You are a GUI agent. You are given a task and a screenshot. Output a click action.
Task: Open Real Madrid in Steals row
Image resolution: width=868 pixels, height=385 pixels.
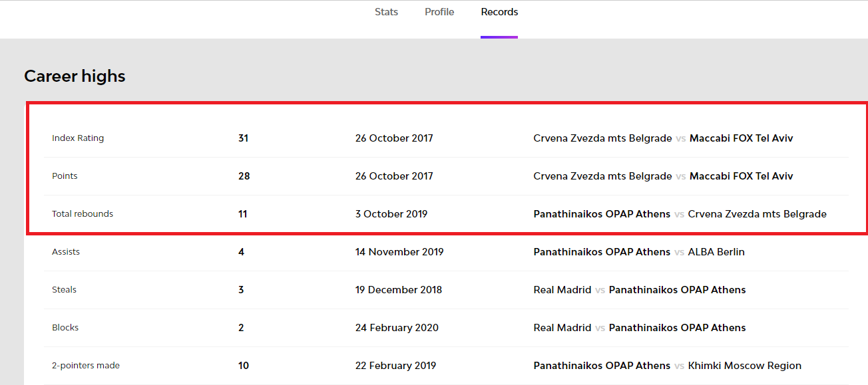(x=562, y=290)
